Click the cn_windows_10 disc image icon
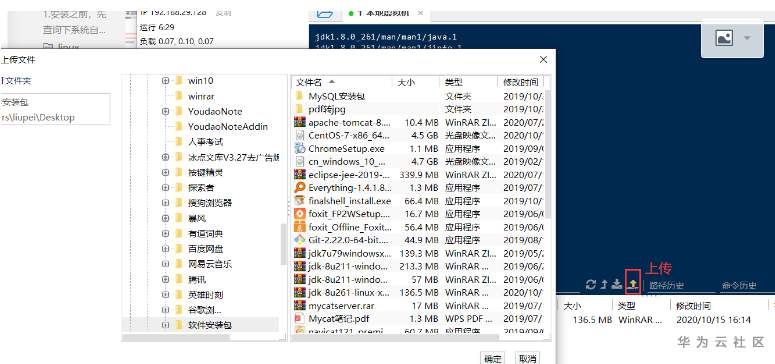Image resolution: width=775 pixels, height=364 pixels. pos(300,161)
